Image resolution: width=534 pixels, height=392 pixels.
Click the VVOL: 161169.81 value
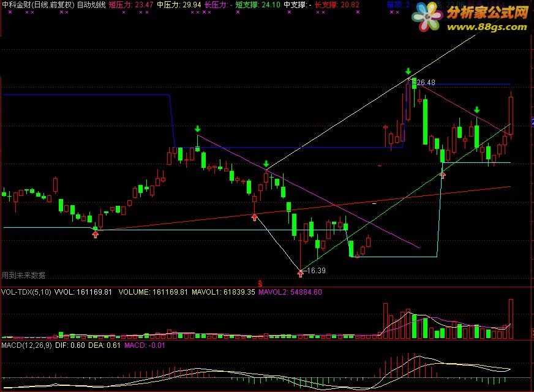(x=83, y=292)
